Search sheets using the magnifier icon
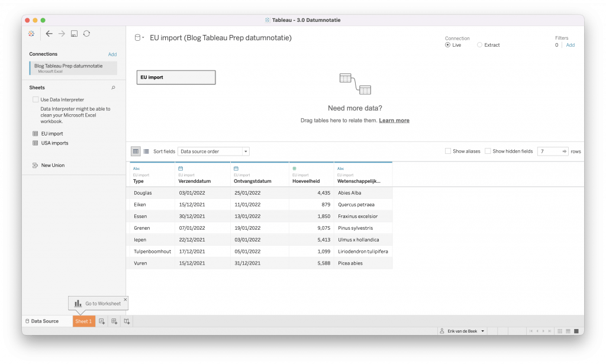 (x=113, y=88)
